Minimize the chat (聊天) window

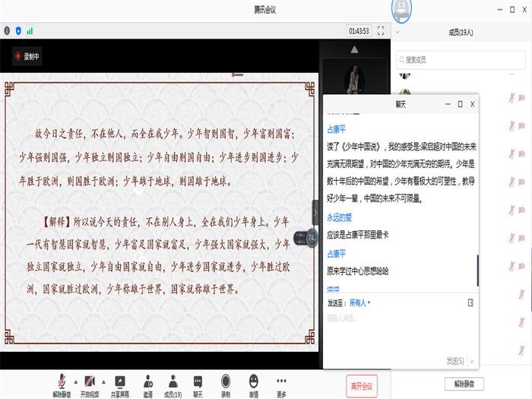point(448,104)
